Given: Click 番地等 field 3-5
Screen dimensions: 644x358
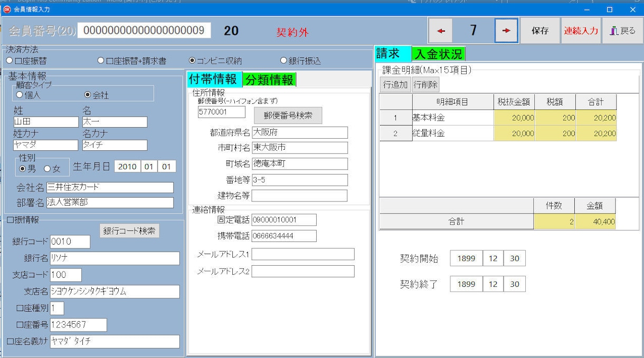Looking at the screenshot, I should click(x=300, y=180).
